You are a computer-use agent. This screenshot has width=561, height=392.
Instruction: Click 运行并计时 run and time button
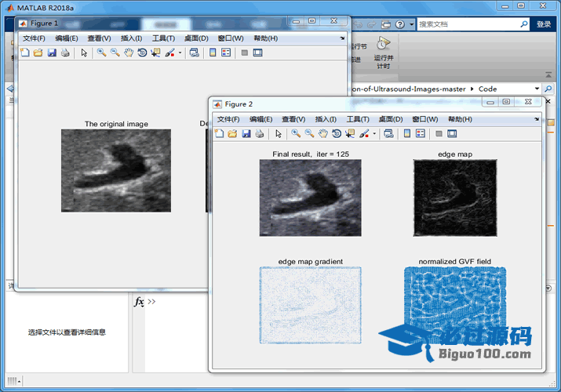pos(383,53)
